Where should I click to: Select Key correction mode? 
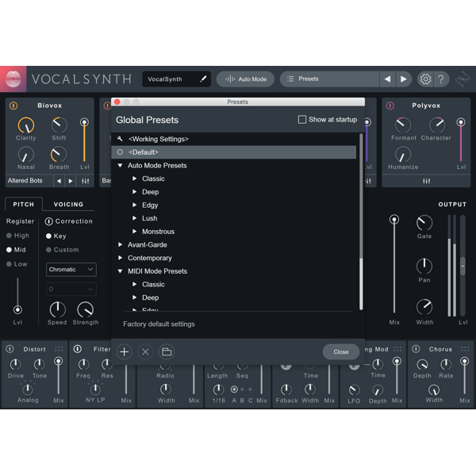[56, 236]
